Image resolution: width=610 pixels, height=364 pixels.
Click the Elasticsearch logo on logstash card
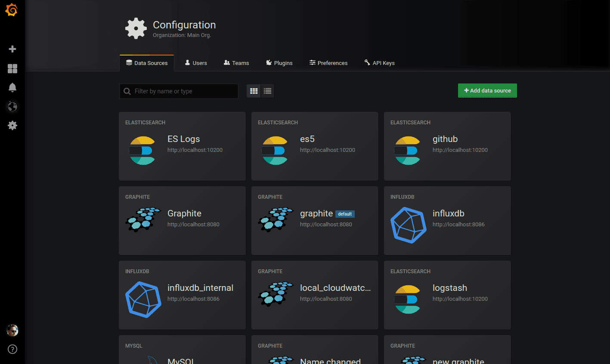pos(407,299)
